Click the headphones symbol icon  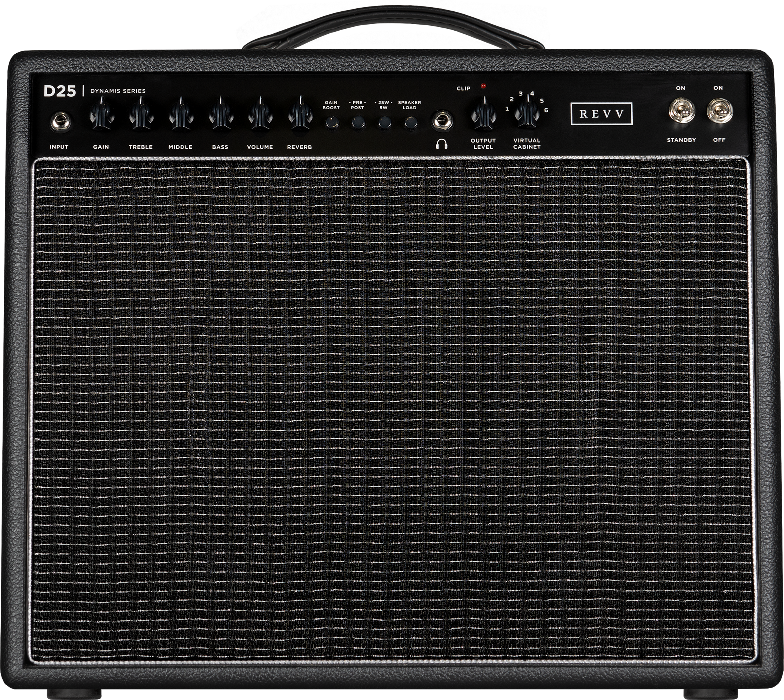click(x=442, y=144)
